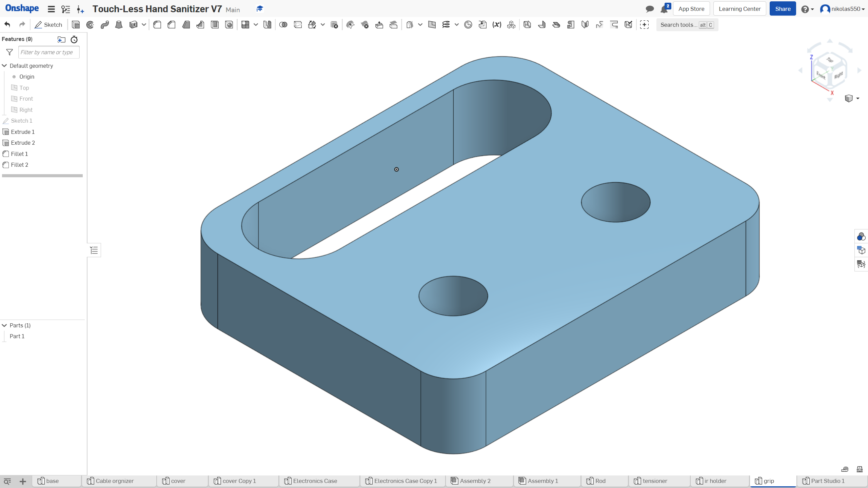Select the Loft tool icon
This screenshot has width=868, height=488.
[119, 25]
